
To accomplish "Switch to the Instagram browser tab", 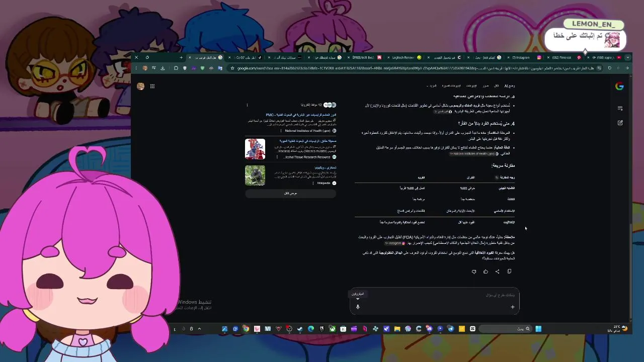I will 523,57.
